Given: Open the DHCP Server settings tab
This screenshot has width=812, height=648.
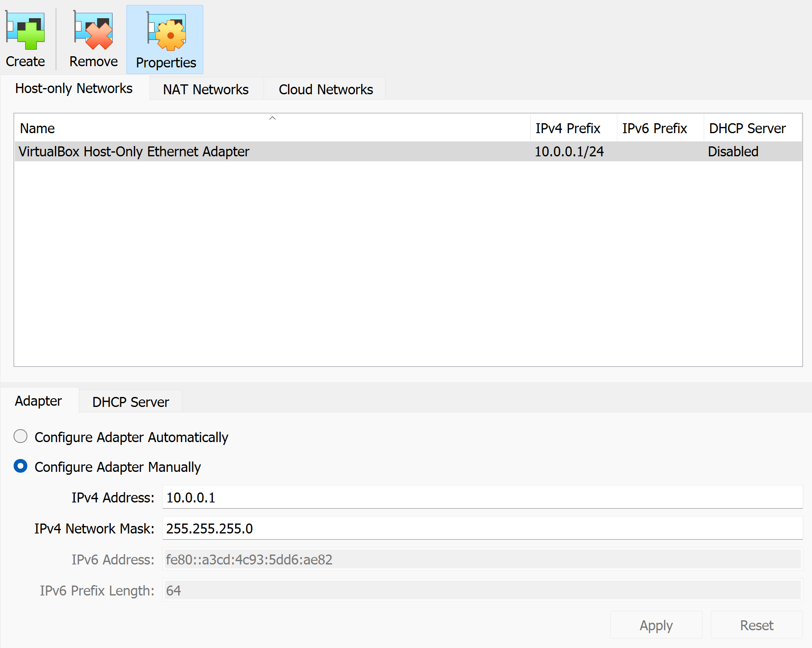Looking at the screenshot, I should pyautogui.click(x=131, y=402).
